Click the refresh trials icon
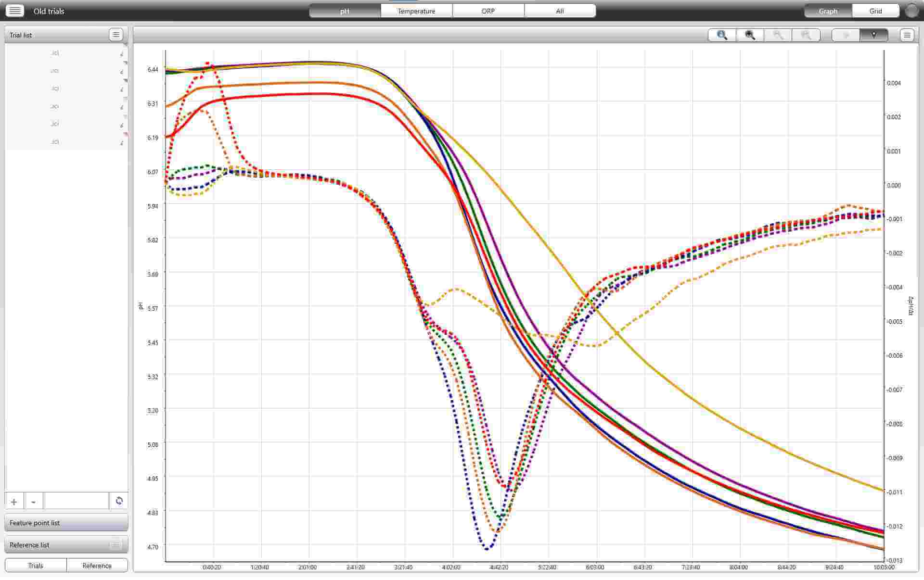The width and height of the screenshot is (924, 580). (x=119, y=501)
